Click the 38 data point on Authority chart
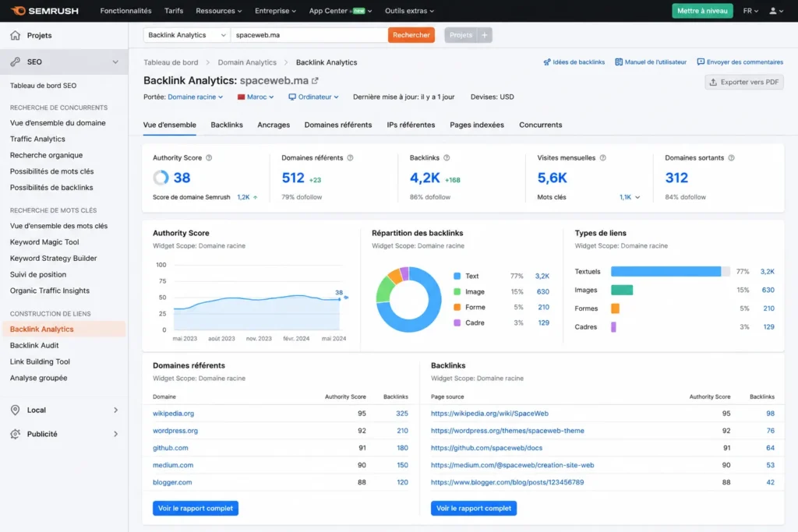 tap(340, 298)
